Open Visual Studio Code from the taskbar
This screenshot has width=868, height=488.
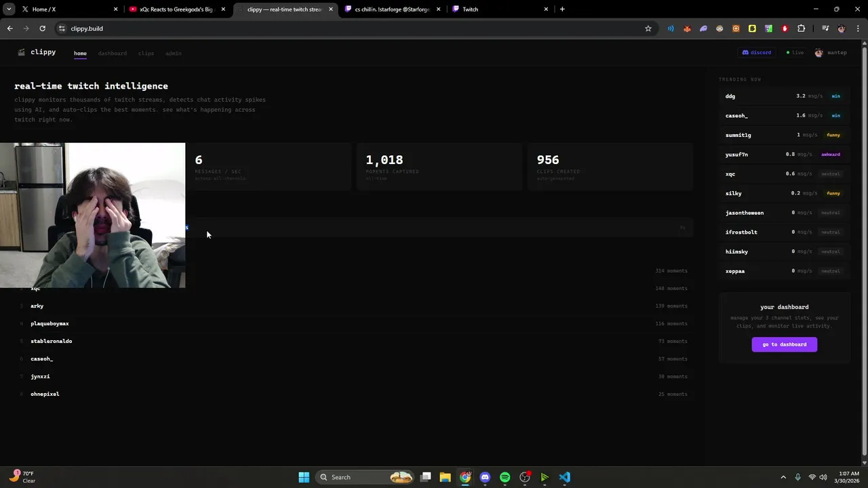click(565, 477)
